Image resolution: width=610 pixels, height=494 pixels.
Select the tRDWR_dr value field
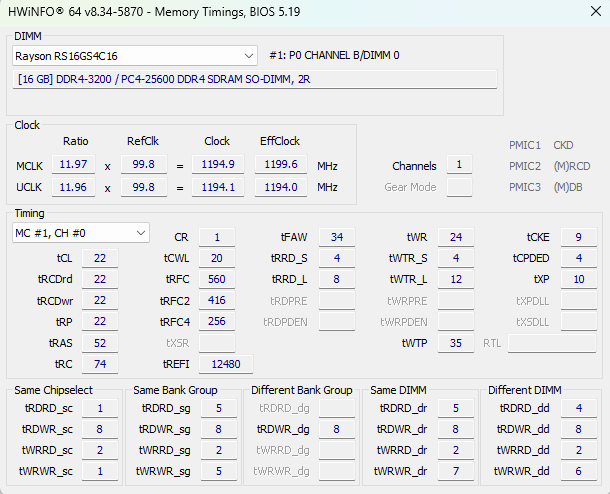[456, 429]
